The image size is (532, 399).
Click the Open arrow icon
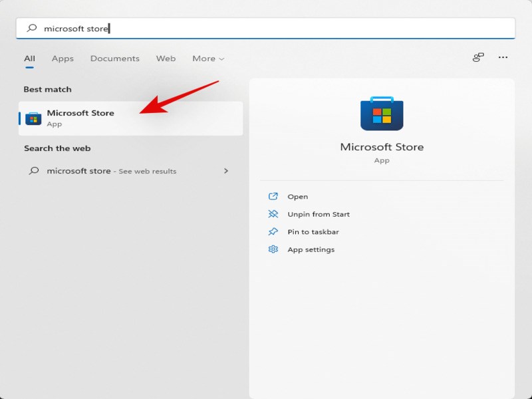point(273,196)
